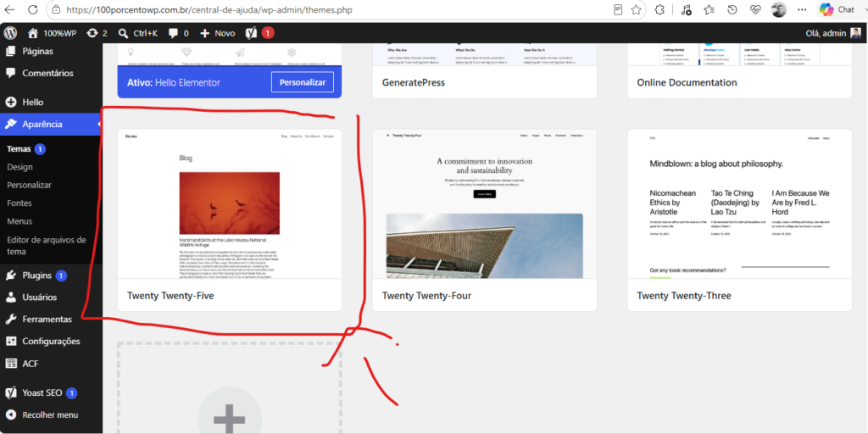Click the Novo add-new button
This screenshot has height=434, width=868.
217,33
